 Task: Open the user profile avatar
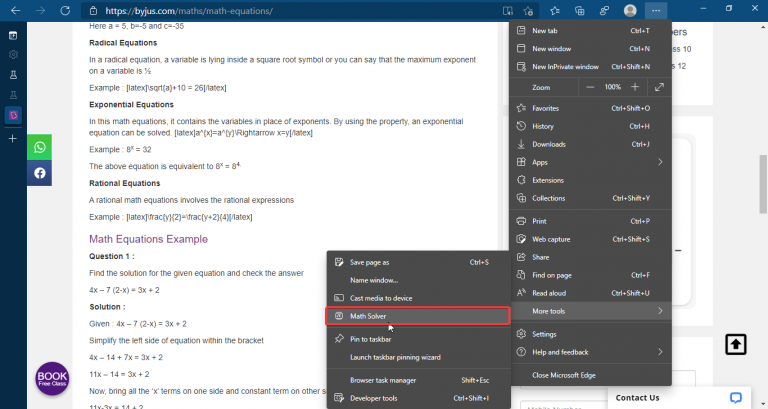(x=630, y=10)
